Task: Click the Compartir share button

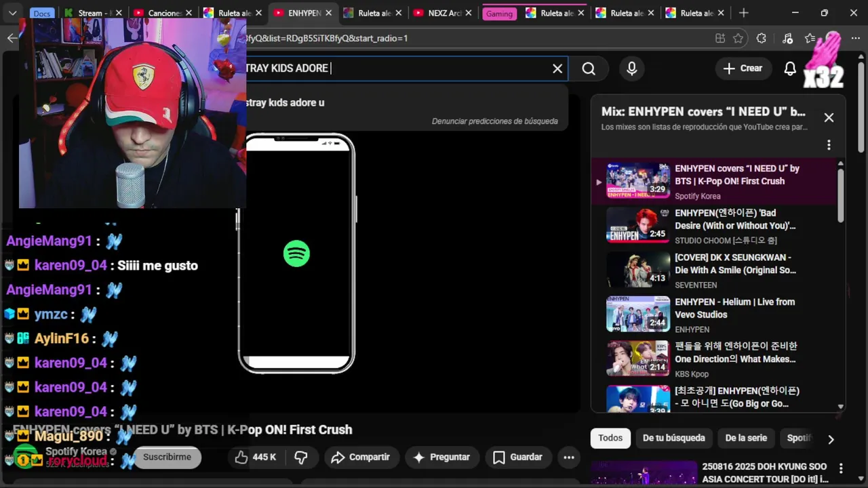Action: tap(360, 457)
